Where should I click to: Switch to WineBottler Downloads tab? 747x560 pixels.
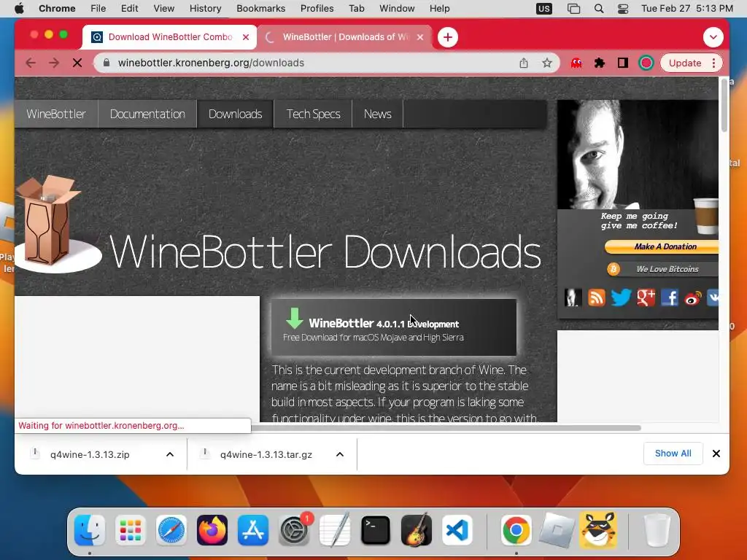344,37
